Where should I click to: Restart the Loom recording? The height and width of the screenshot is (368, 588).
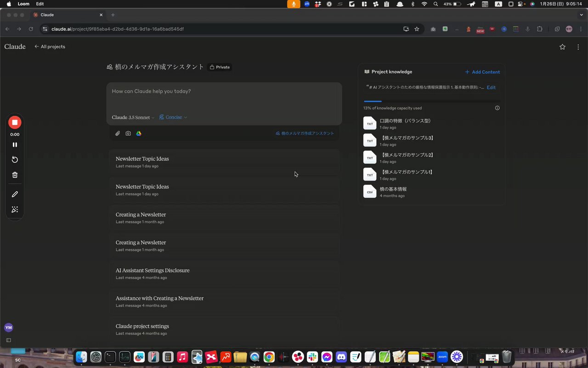(15, 160)
